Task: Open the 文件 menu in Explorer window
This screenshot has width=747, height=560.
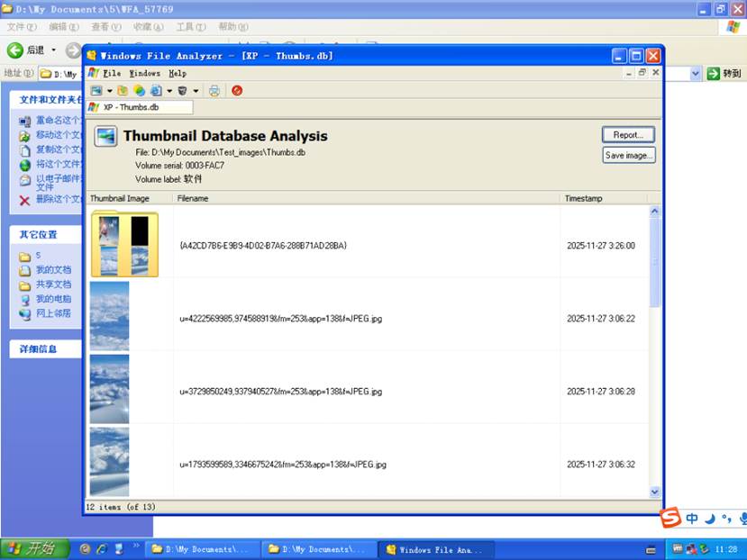Action: [21, 27]
